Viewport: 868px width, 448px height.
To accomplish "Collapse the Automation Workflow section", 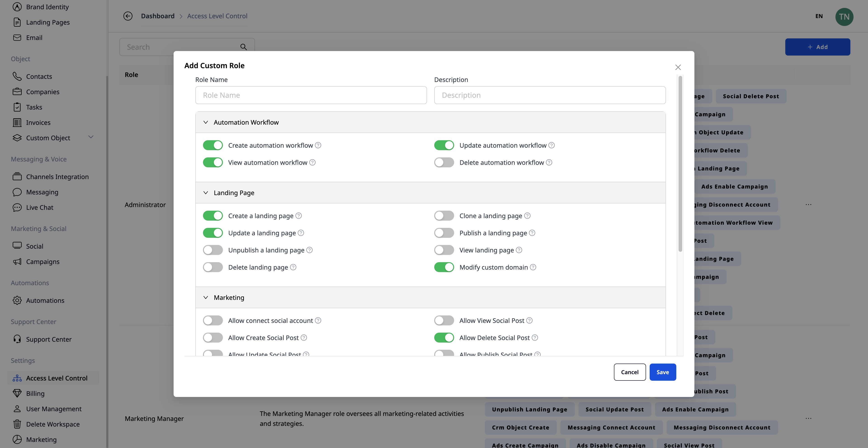I will coord(205,122).
